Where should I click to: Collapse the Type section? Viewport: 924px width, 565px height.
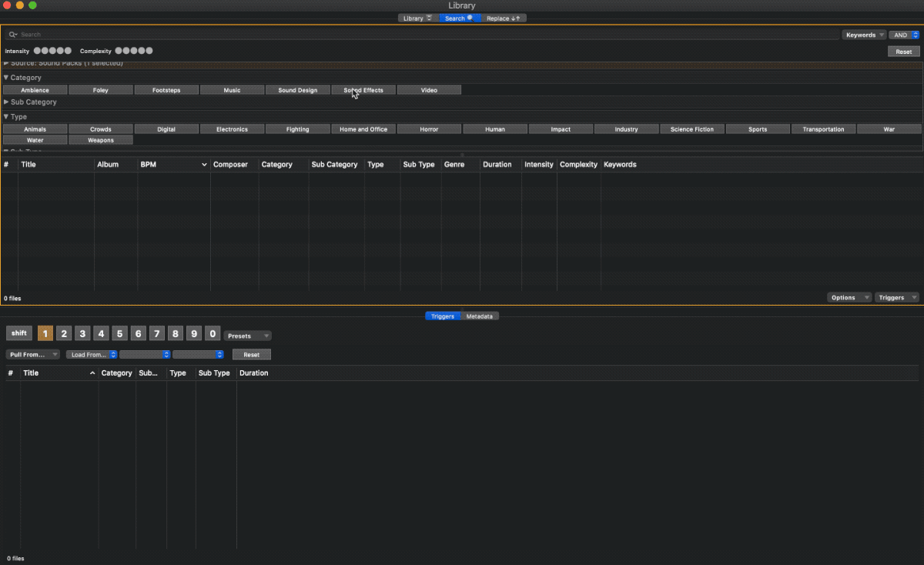[x=6, y=117]
